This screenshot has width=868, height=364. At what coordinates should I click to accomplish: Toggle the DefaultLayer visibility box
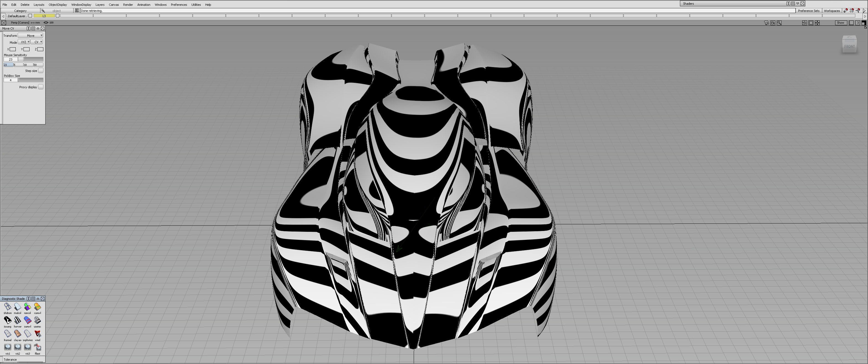point(30,16)
